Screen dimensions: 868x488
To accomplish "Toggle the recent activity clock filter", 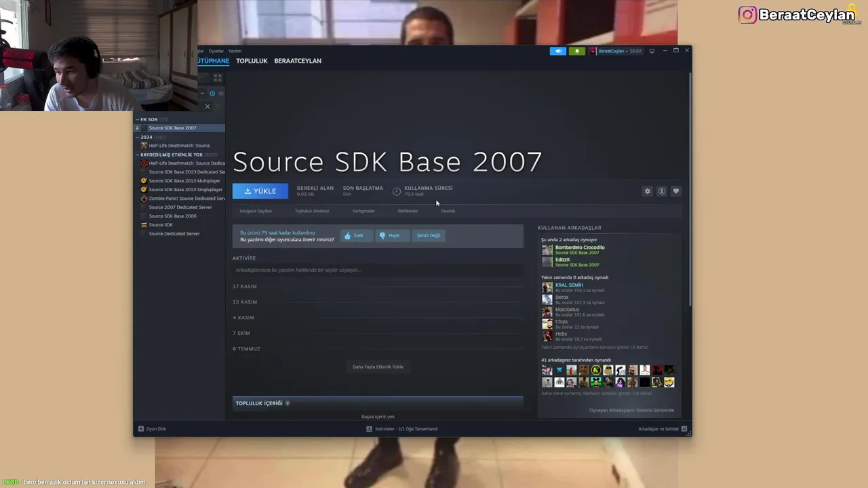I will point(212,94).
